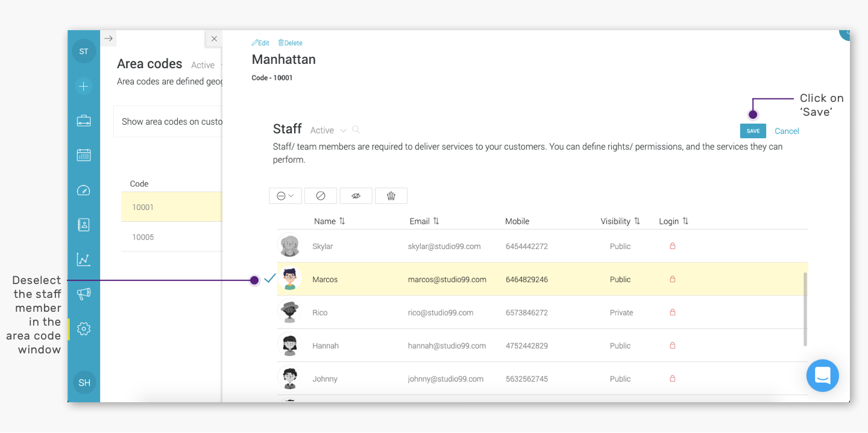Screen dimensions: 868x433
Task: Click the Edit link above Manhattan
Action: point(260,43)
